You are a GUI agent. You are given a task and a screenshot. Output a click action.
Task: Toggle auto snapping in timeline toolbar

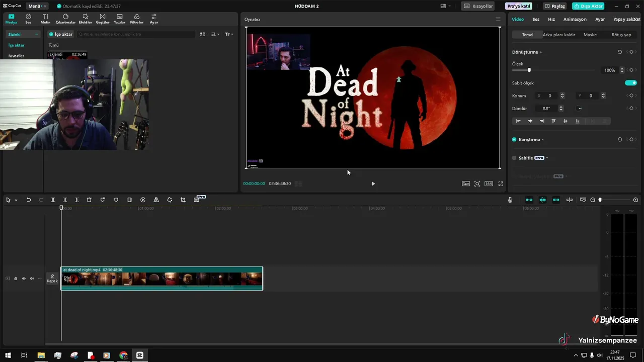(x=543, y=200)
